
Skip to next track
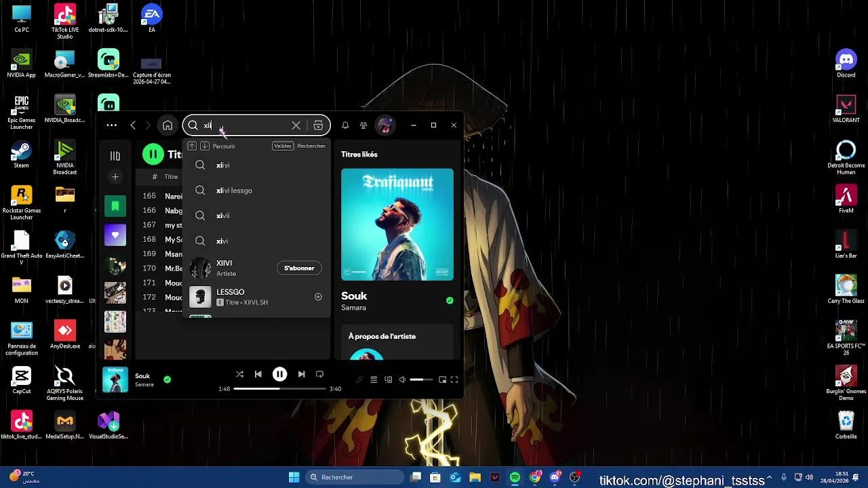pyautogui.click(x=301, y=374)
